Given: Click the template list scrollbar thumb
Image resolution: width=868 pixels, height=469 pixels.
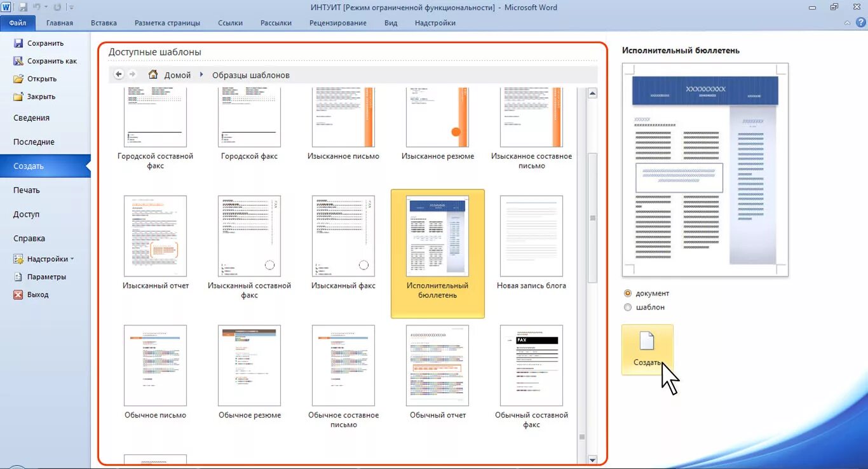Looking at the screenshot, I should [592, 218].
